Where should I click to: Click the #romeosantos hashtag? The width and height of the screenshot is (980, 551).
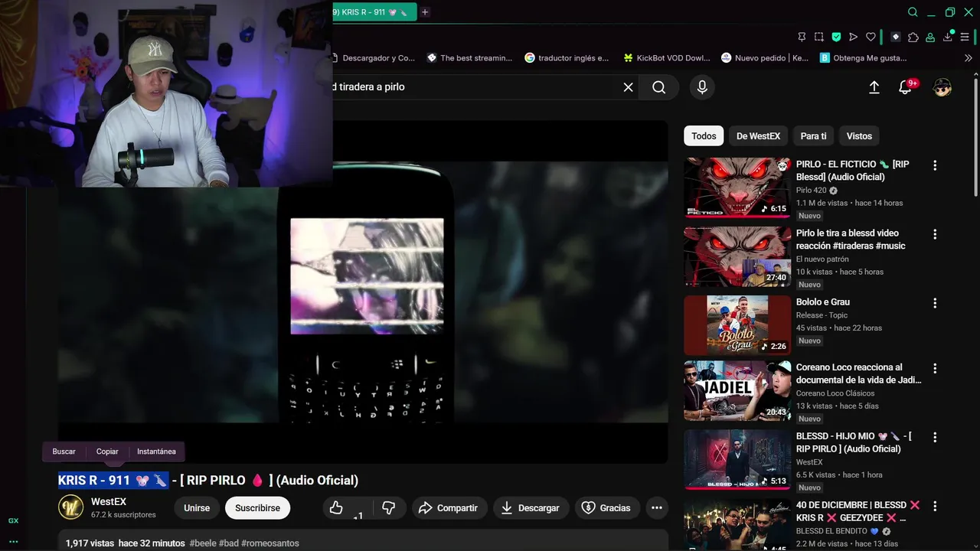pyautogui.click(x=270, y=543)
